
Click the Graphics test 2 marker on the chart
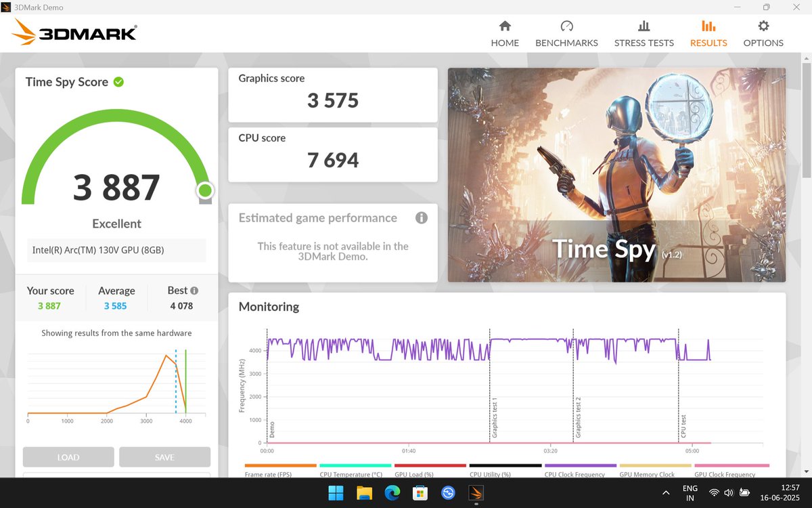(x=579, y=418)
